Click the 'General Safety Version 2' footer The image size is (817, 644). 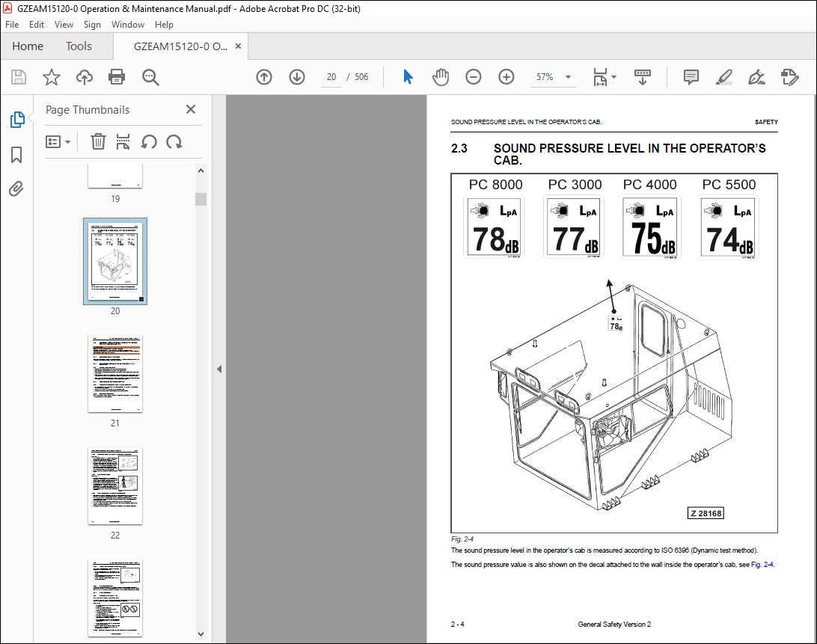pyautogui.click(x=614, y=625)
